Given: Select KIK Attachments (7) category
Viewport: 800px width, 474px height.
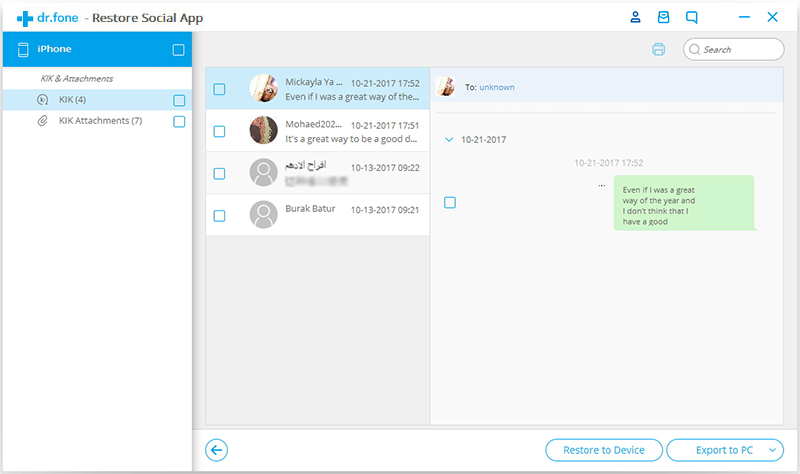Looking at the screenshot, I should pyautogui.click(x=97, y=121).
